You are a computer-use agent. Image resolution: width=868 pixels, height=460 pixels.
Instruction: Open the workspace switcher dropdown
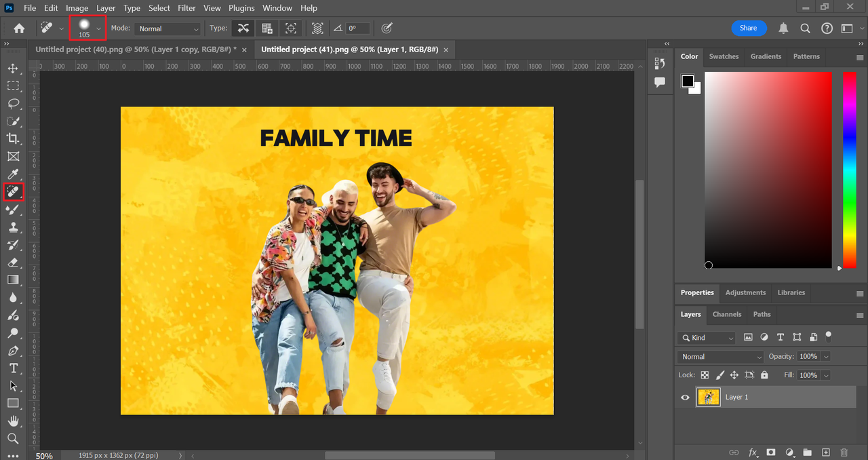[x=848, y=28]
